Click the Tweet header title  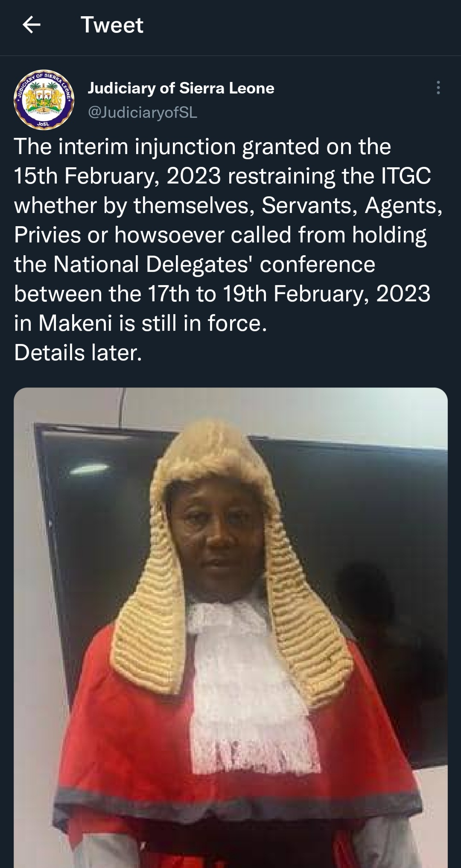(112, 25)
